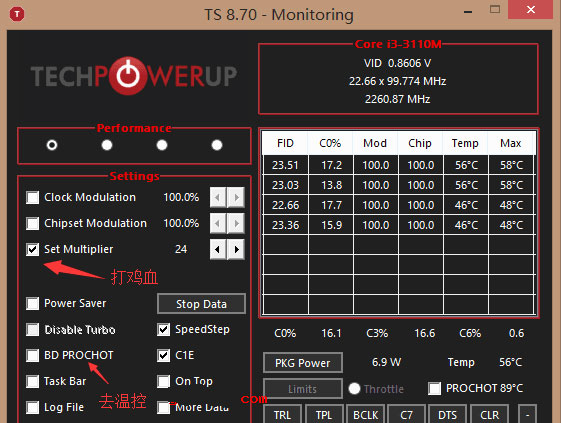The image size is (561, 423).
Task: Increase Clock Modulation with right arrow
Action: click(236, 197)
